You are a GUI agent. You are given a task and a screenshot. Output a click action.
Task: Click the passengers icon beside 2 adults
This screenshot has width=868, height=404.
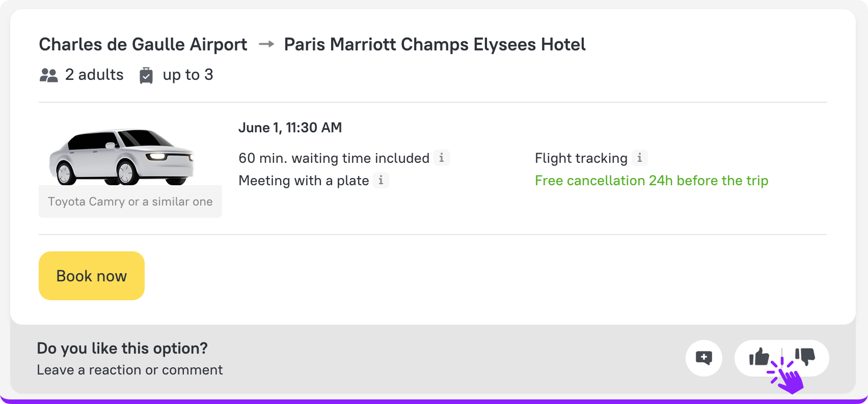(49, 75)
